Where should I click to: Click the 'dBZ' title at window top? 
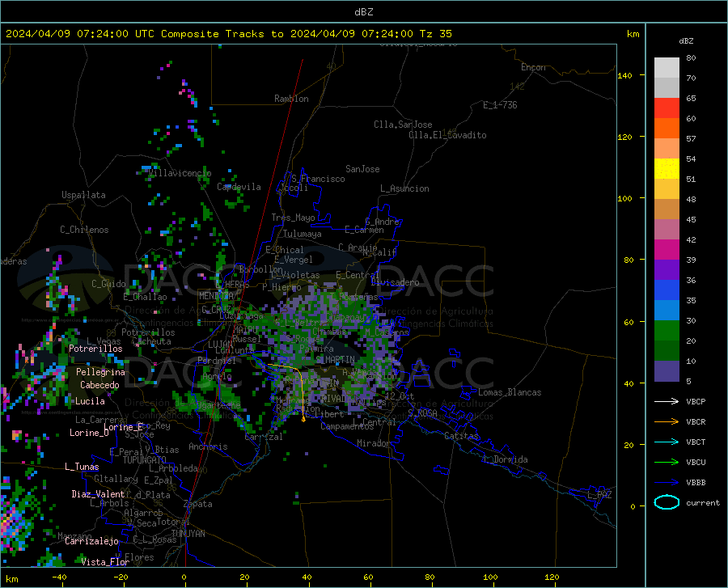363,12
